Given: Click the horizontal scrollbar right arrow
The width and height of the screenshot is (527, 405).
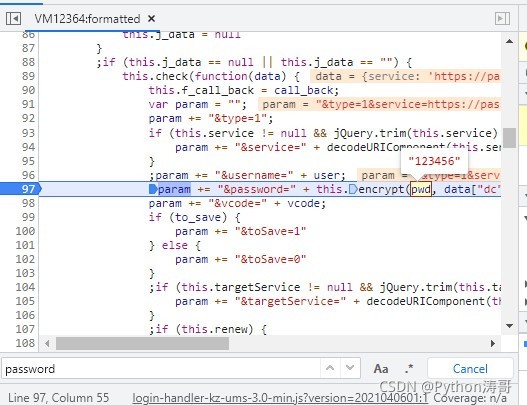Looking at the screenshot, I should tap(493, 343).
